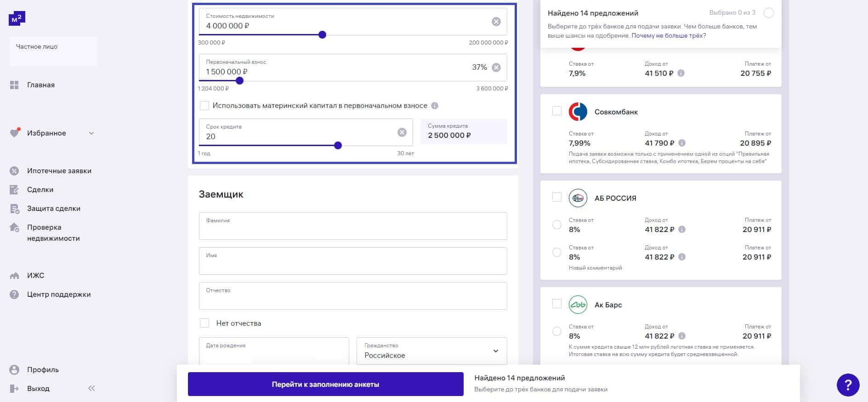Check the Нет отчества box
Viewport: 868px width, 402px height.
204,323
